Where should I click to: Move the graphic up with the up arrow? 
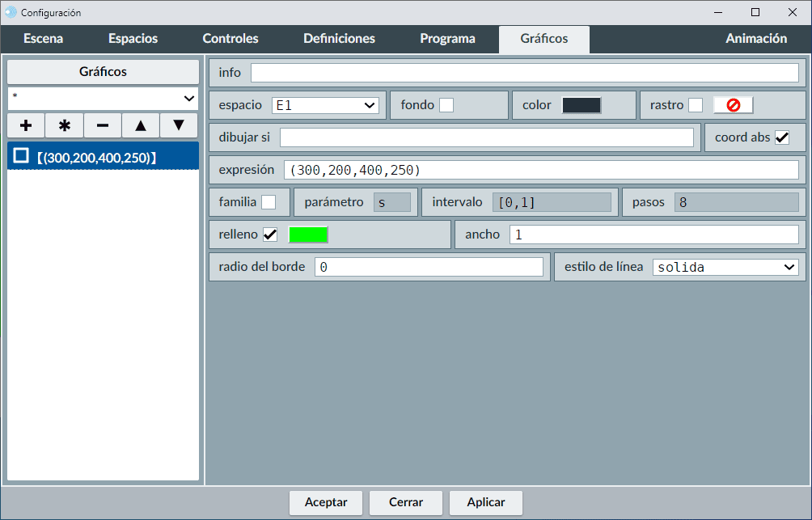coord(141,126)
